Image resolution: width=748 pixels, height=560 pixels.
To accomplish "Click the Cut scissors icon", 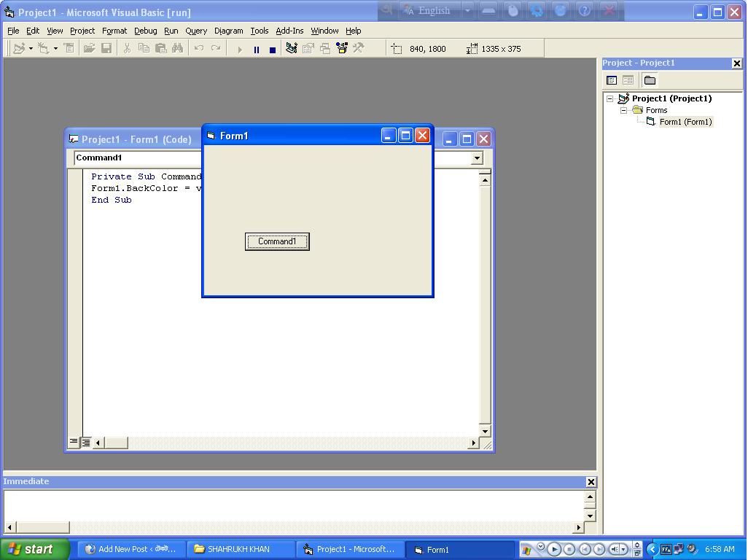I will [x=127, y=48].
